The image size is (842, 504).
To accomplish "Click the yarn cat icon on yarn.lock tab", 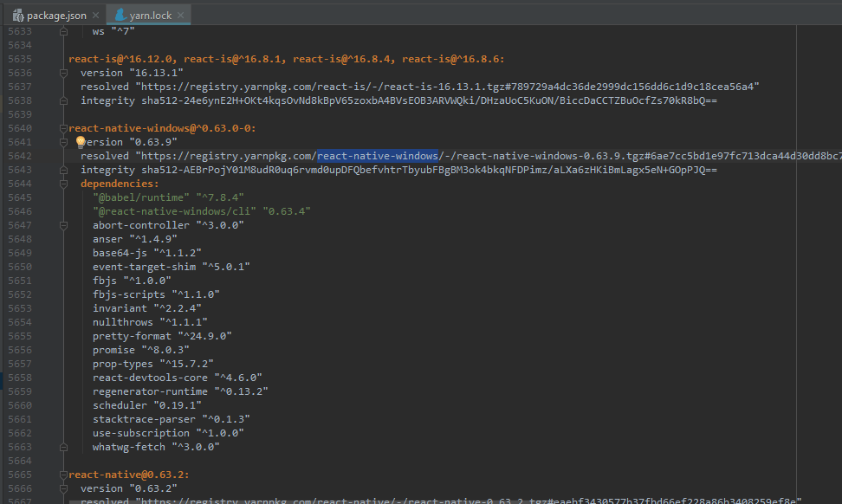I will tap(120, 15).
